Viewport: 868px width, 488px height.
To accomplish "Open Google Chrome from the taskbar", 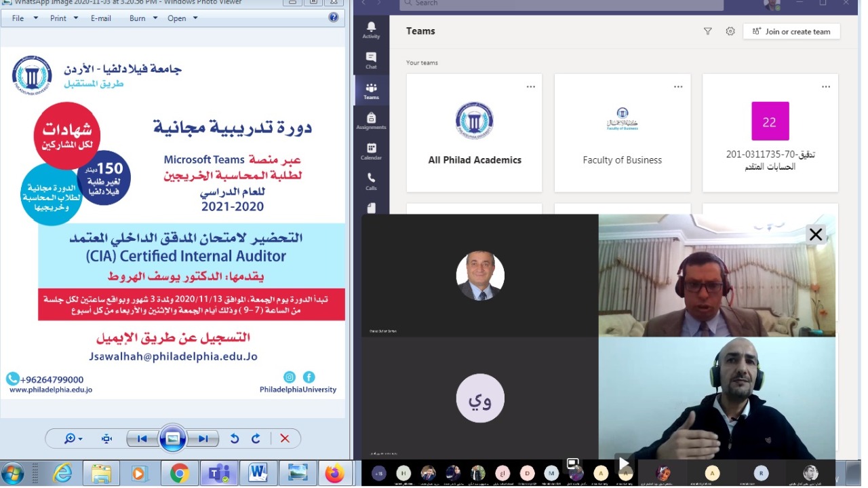I will click(179, 473).
